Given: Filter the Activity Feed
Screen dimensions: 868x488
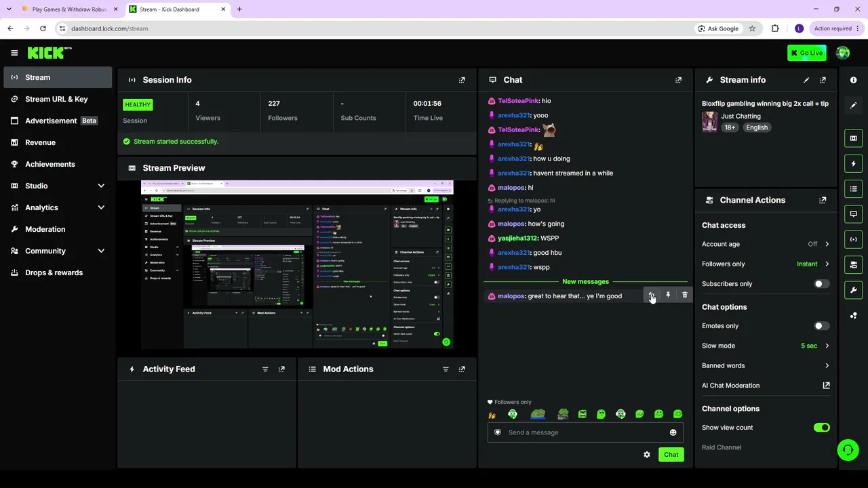Looking at the screenshot, I should coord(265,369).
